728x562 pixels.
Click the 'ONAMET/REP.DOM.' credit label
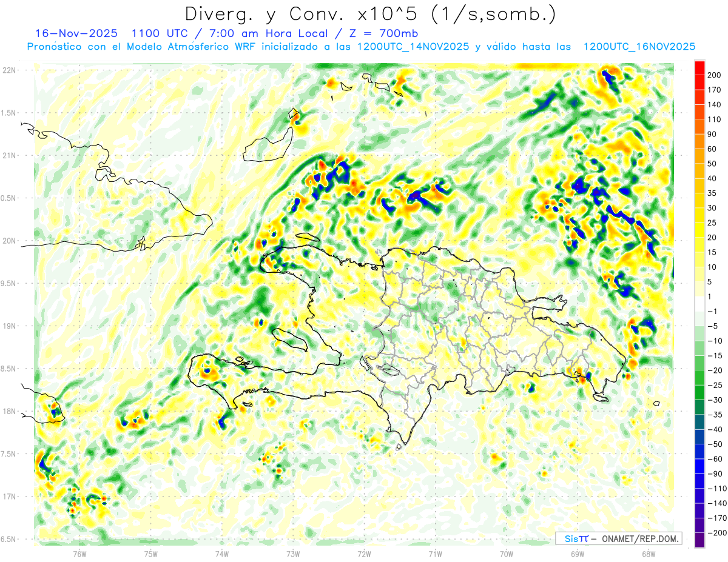click(x=639, y=538)
